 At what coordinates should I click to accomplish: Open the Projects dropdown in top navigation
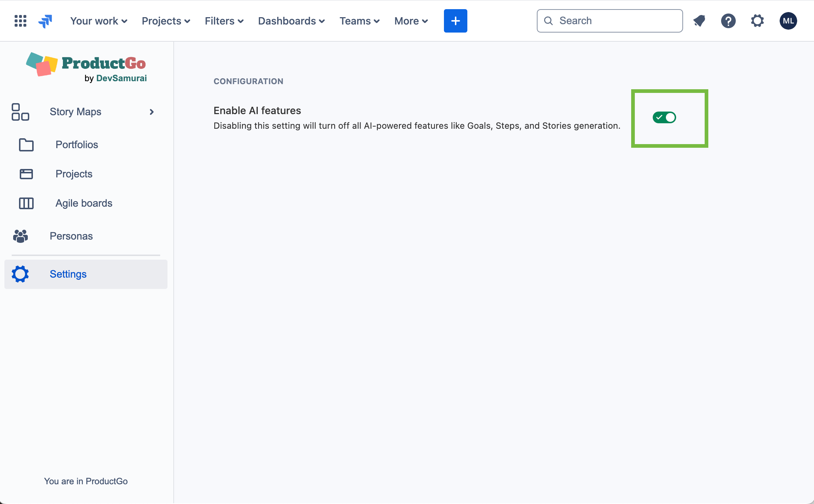166,21
